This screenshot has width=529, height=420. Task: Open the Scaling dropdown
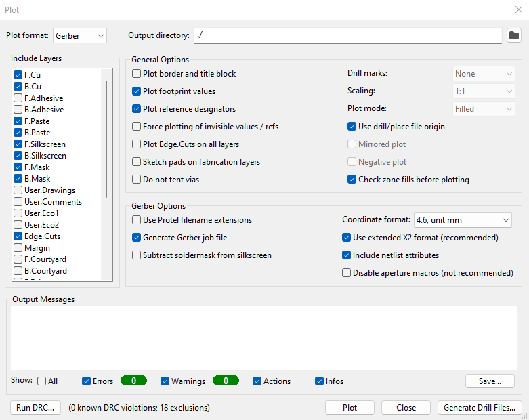pyautogui.click(x=484, y=91)
